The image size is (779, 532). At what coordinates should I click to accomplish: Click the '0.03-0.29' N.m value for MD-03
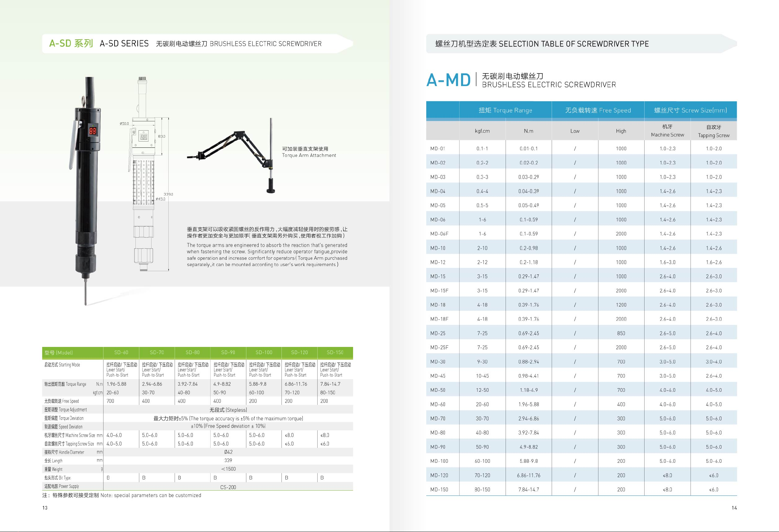[x=528, y=177]
